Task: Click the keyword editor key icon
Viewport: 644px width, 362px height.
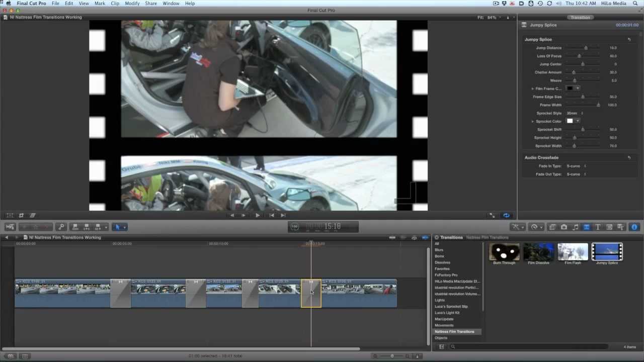Action: tap(61, 227)
